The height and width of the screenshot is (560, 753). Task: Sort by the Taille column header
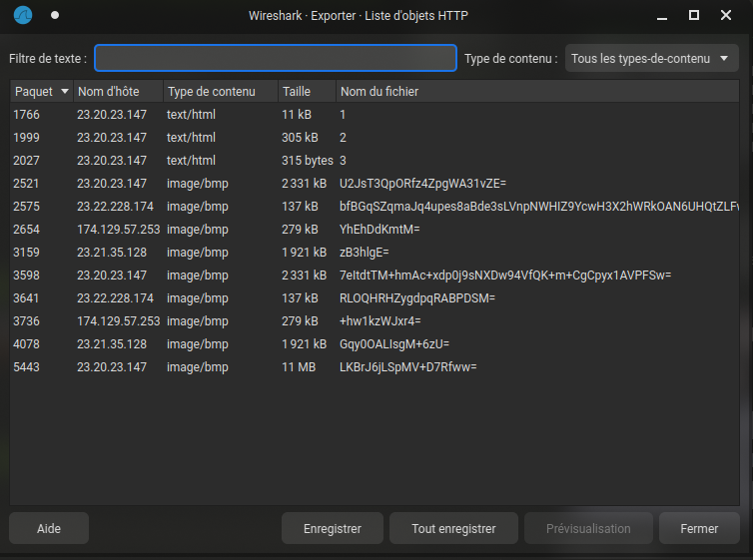point(307,91)
